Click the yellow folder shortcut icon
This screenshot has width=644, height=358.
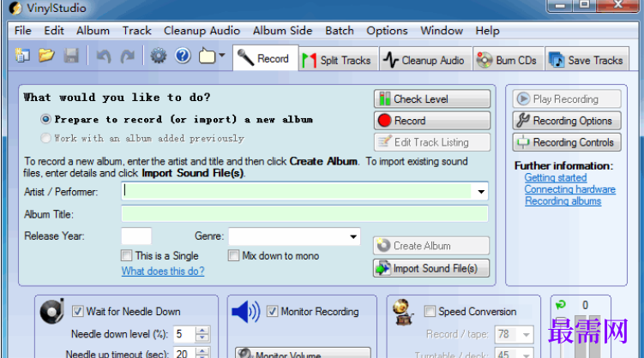207,56
